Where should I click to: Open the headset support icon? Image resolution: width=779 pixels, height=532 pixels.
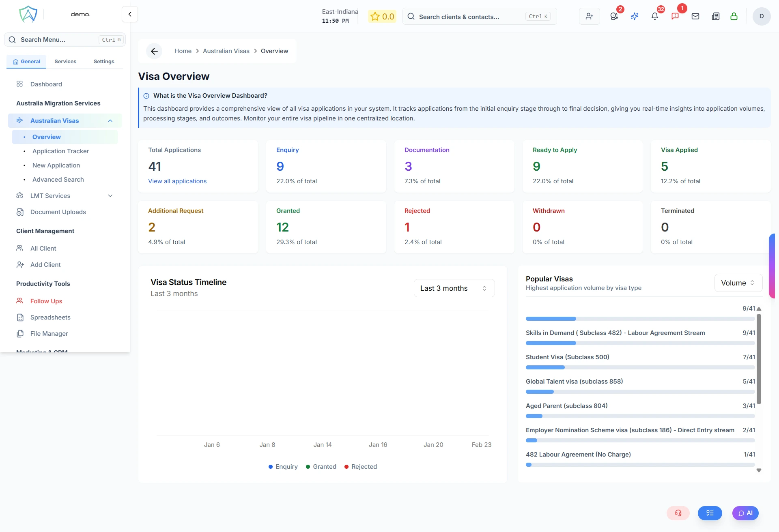[678, 513]
